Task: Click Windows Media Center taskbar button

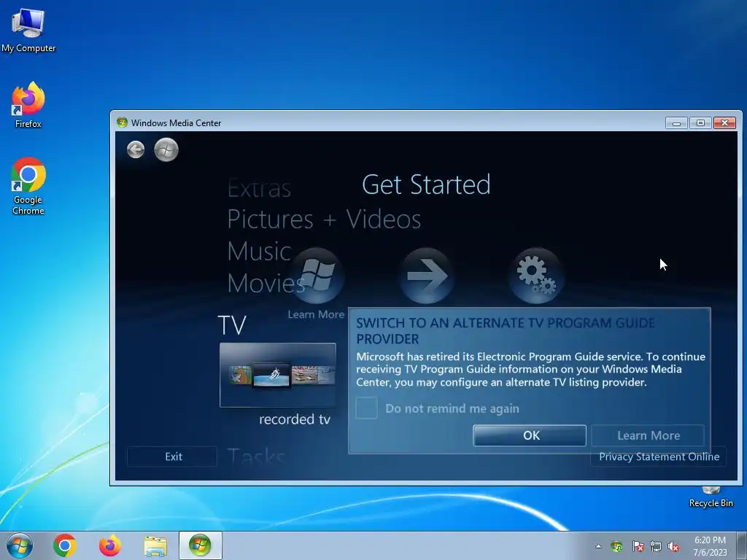Action: point(200,545)
